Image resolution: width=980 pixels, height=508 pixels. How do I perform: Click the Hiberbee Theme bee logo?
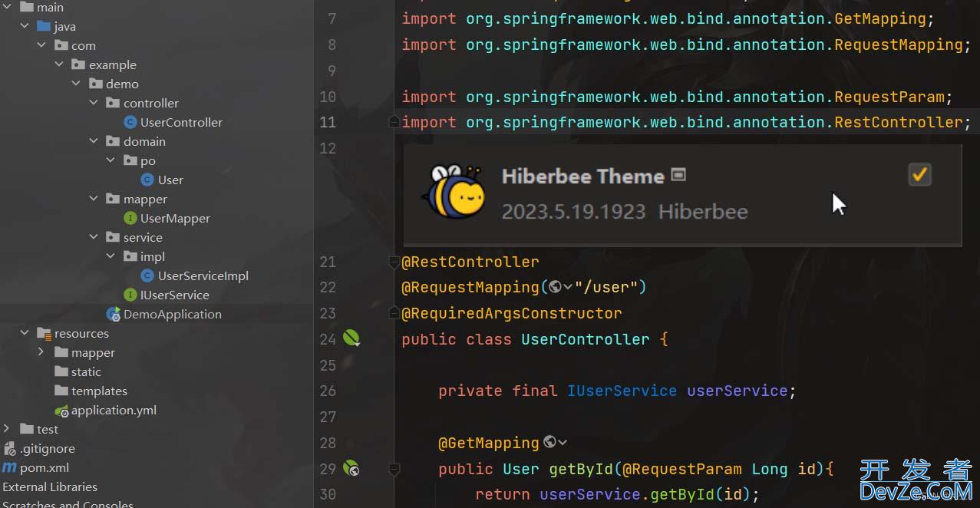(454, 192)
